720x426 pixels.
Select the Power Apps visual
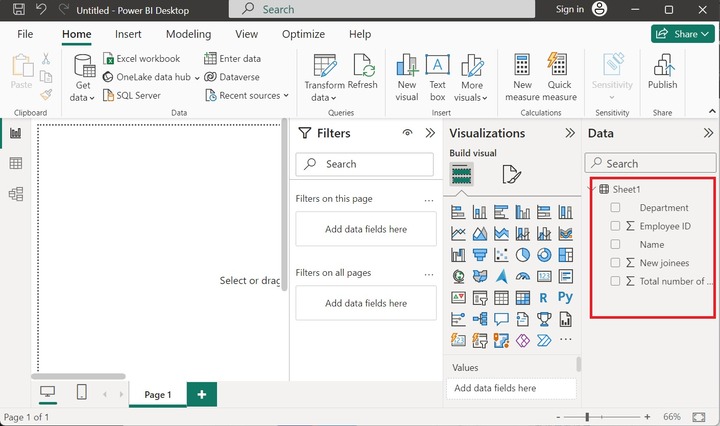pyautogui.click(x=523, y=340)
